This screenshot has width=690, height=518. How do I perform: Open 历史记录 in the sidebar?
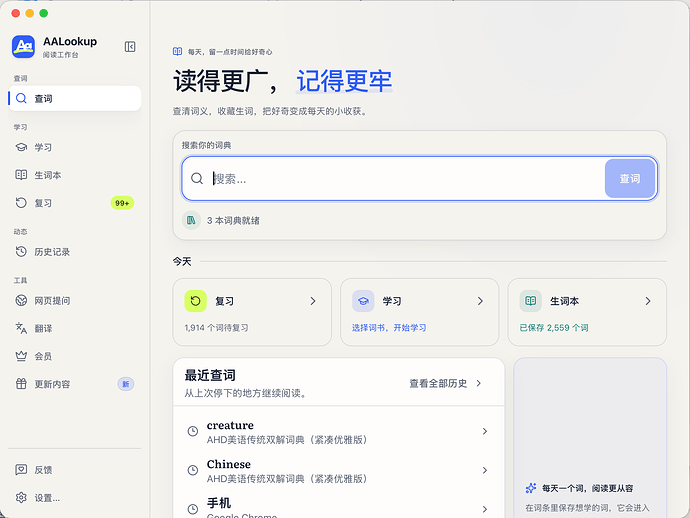tap(74, 252)
